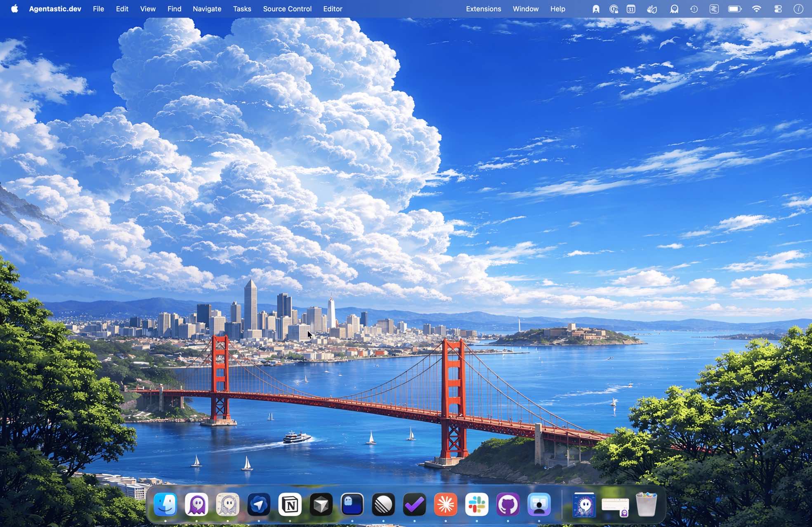The width and height of the screenshot is (812, 527).
Task: Open the orange starburst Claude app
Action: point(446,505)
